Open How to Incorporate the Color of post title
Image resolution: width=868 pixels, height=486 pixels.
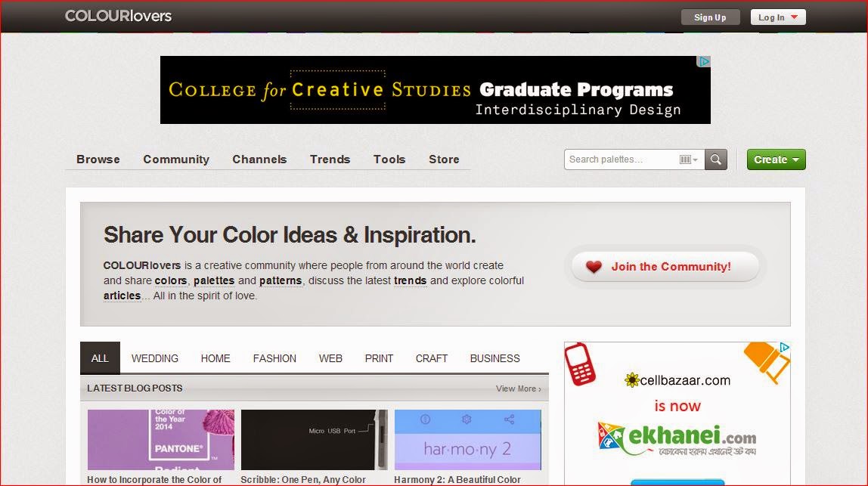[154, 479]
